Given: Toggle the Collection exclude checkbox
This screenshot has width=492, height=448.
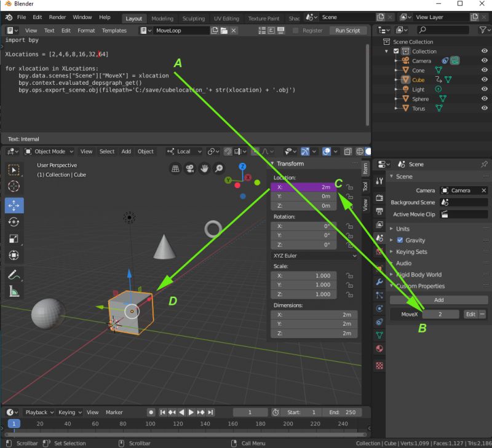Looking at the screenshot, I should 396,51.
